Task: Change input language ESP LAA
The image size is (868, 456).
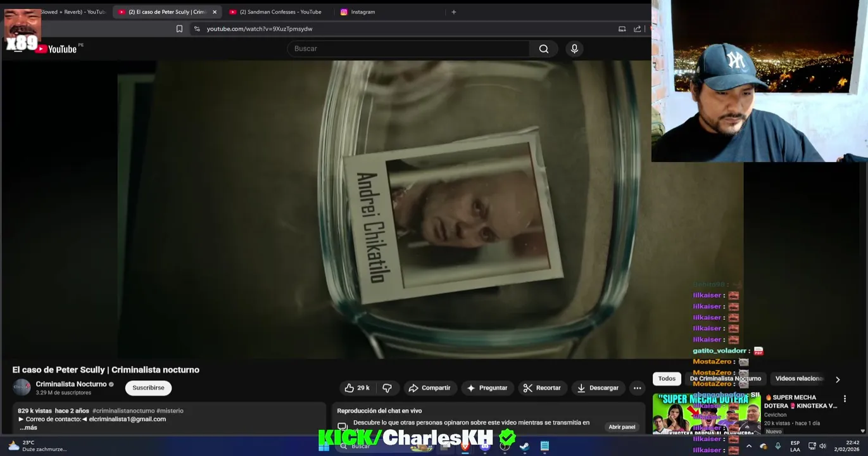Action: pyautogui.click(x=795, y=446)
